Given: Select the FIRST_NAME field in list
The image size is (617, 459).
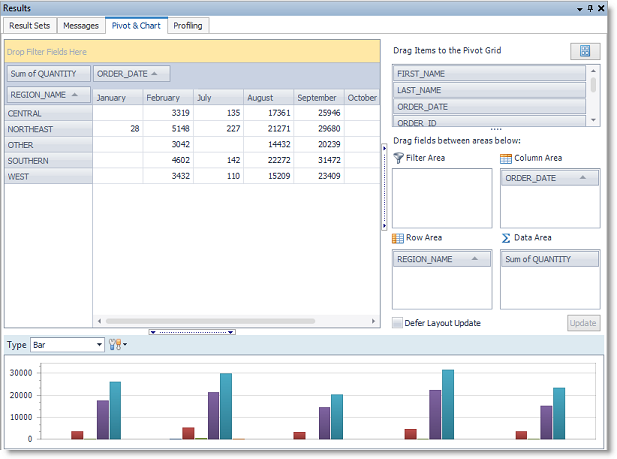Looking at the screenshot, I should pos(488,74).
